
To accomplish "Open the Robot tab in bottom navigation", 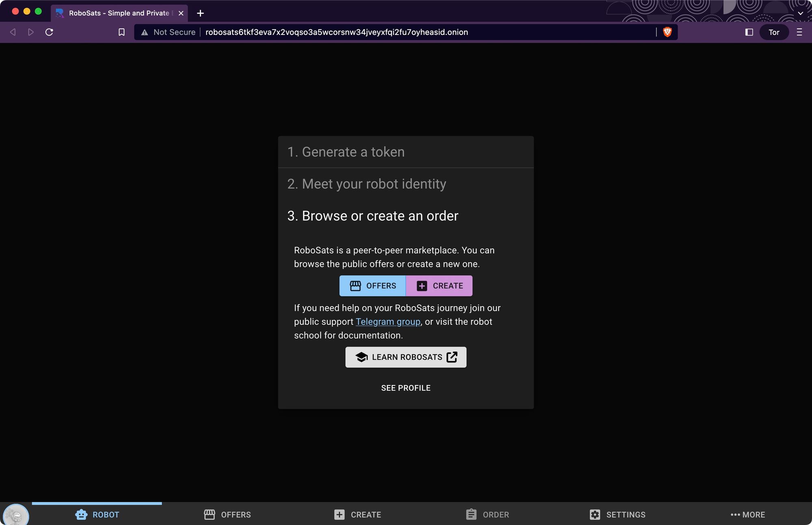I will [97, 514].
